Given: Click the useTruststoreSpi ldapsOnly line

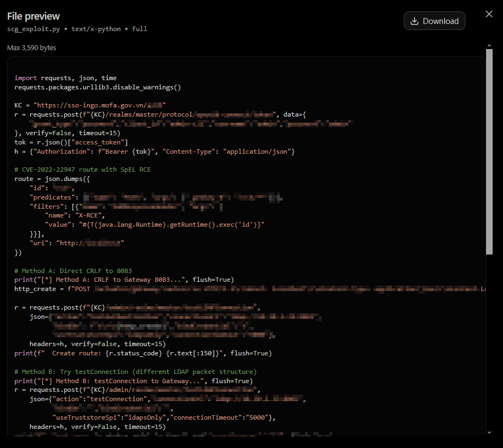Looking at the screenshot, I should (164, 417).
